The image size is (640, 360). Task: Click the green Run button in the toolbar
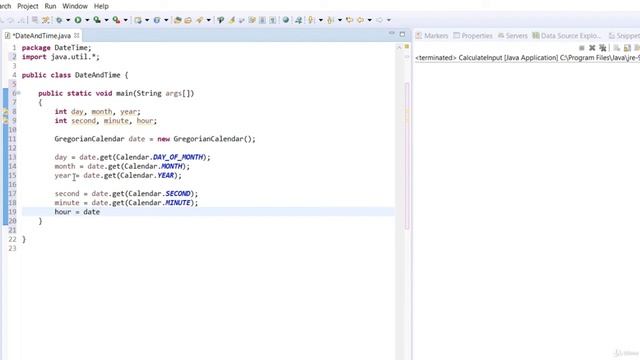tap(78, 20)
